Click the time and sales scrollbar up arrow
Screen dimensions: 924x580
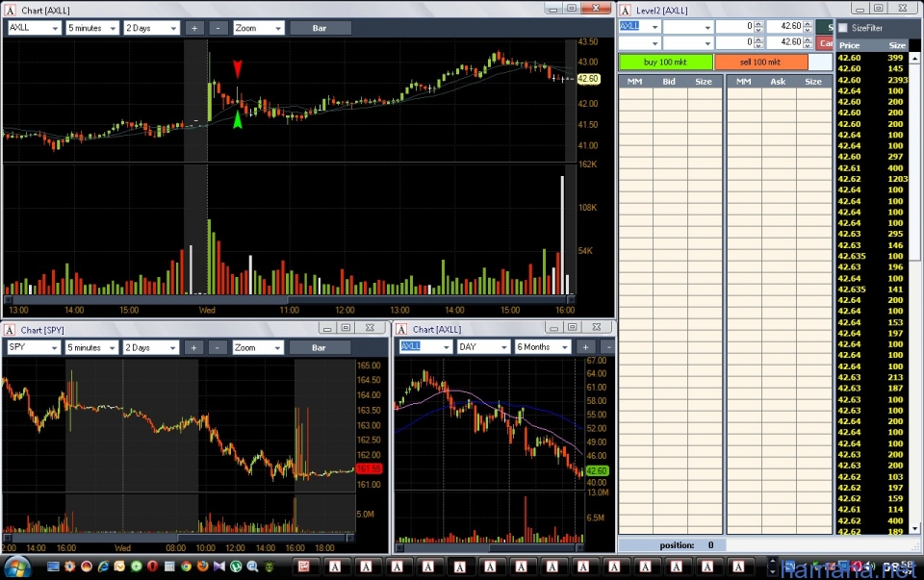(914, 58)
